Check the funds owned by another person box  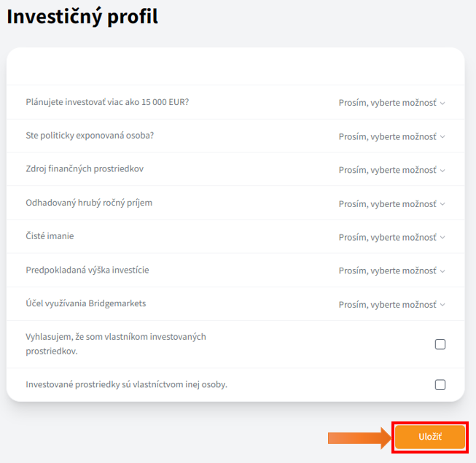pyautogui.click(x=440, y=384)
